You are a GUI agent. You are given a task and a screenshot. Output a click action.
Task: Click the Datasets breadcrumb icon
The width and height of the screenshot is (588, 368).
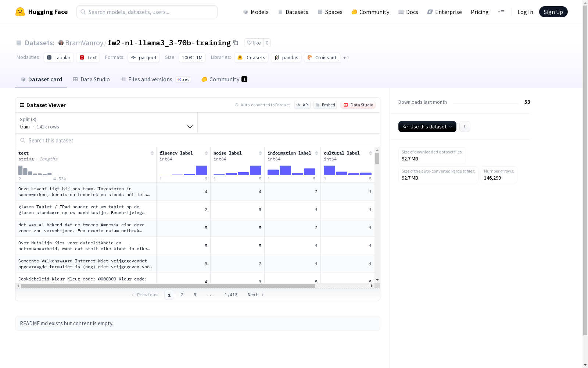point(19,43)
